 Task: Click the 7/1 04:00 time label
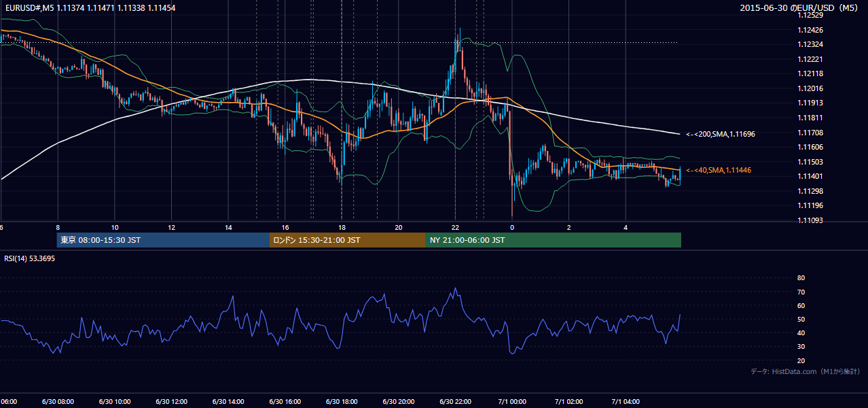click(626, 401)
